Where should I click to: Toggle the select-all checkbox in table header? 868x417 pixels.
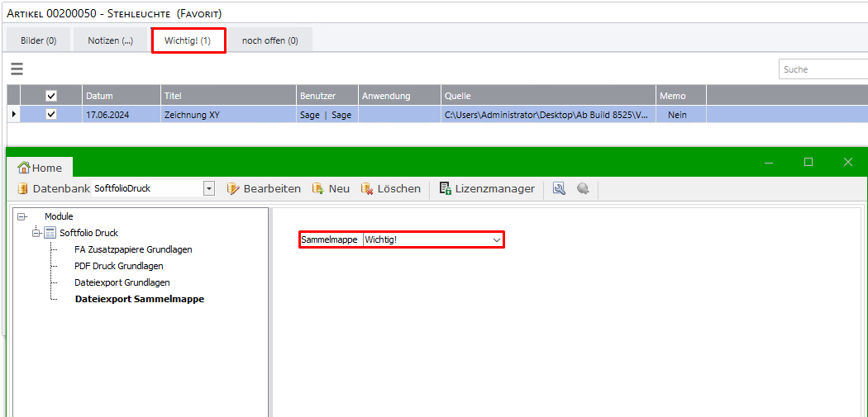point(51,96)
